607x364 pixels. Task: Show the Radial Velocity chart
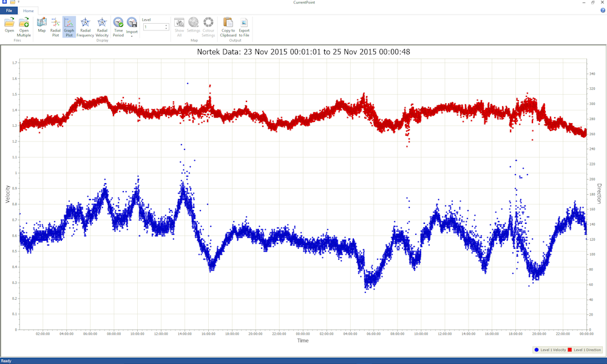102,23
